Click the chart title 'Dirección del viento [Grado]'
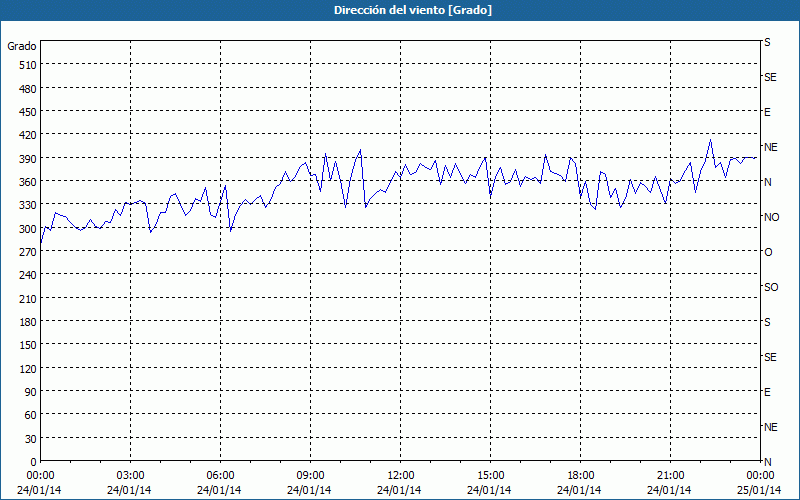 [413, 10]
